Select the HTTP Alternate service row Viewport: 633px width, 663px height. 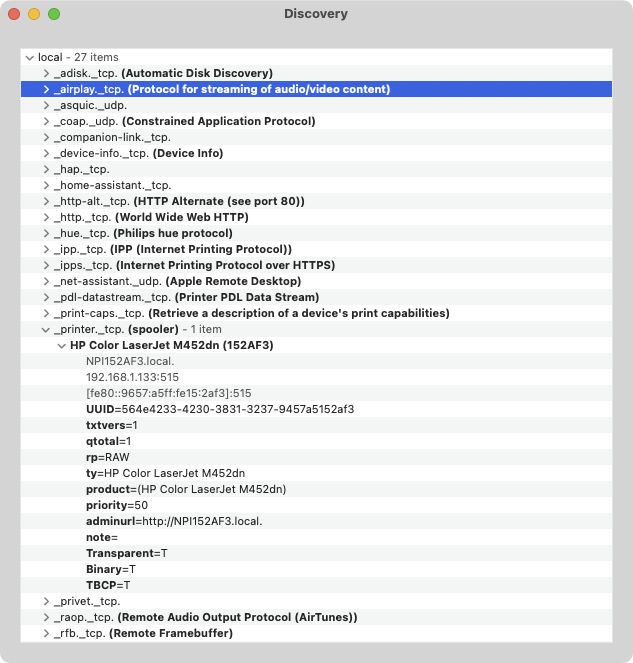click(316, 201)
